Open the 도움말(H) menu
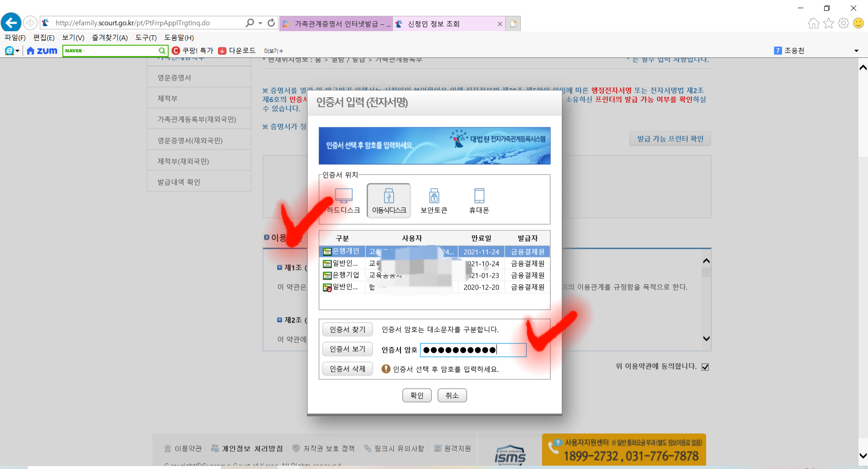This screenshot has height=469, width=868. [x=179, y=38]
